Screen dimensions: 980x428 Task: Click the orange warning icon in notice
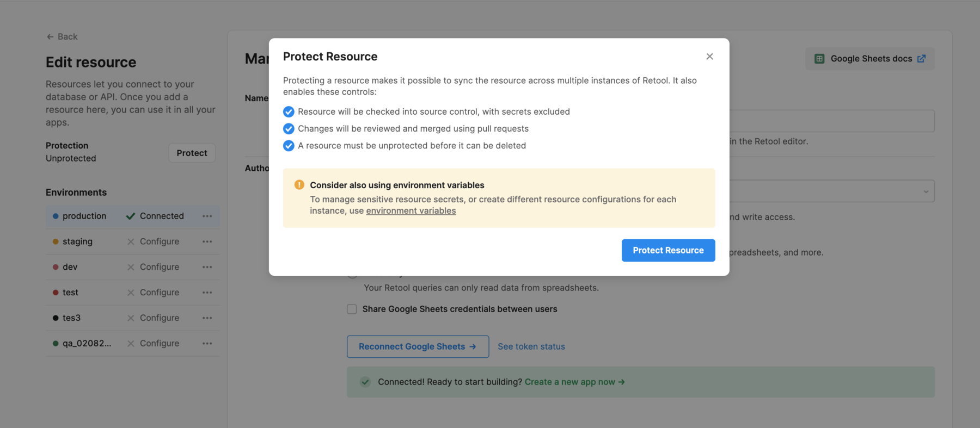coord(299,185)
